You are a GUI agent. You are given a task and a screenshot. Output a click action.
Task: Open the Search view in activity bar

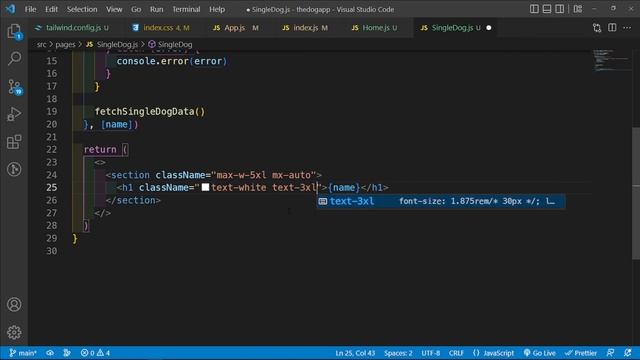tap(14, 59)
